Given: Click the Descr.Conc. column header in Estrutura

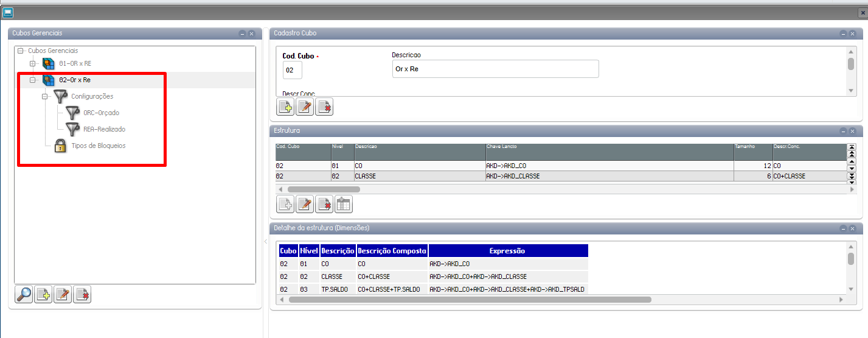Looking at the screenshot, I should coord(809,152).
